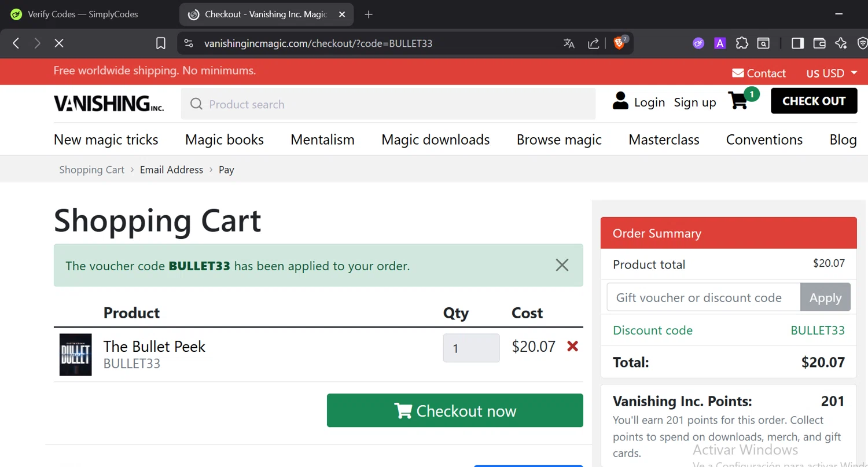The image size is (868, 467).
Task: Close the Checkout - Vanishing Inc. tab
Action: tap(342, 14)
